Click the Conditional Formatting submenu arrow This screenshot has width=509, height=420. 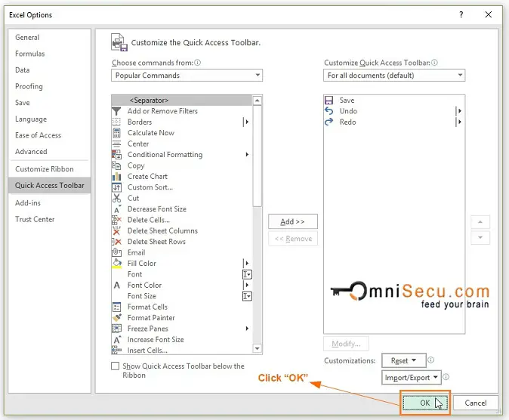coord(247,155)
